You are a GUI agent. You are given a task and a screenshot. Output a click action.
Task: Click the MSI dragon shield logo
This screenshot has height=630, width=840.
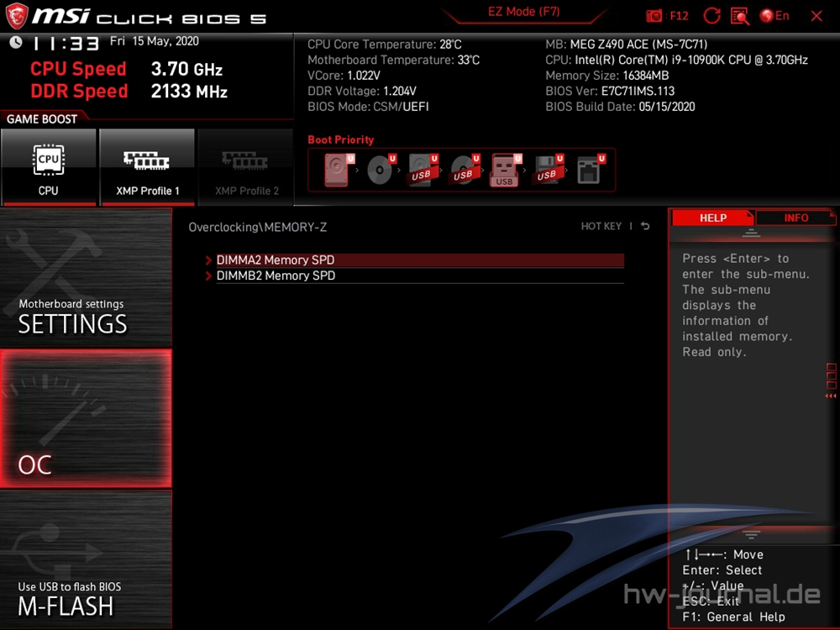click(x=17, y=16)
